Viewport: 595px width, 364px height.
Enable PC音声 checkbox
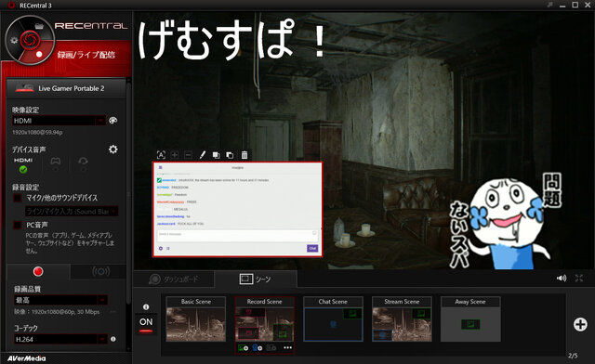[17, 225]
